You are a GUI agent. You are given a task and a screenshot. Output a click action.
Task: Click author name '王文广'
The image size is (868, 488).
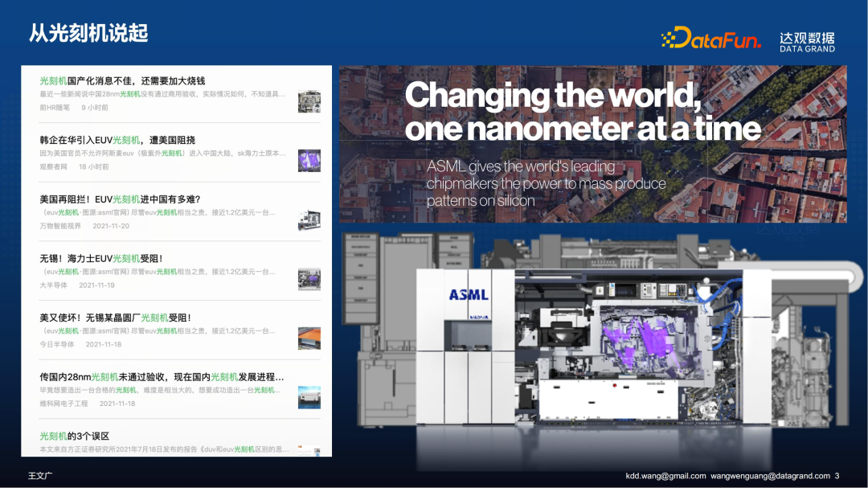tap(40, 476)
